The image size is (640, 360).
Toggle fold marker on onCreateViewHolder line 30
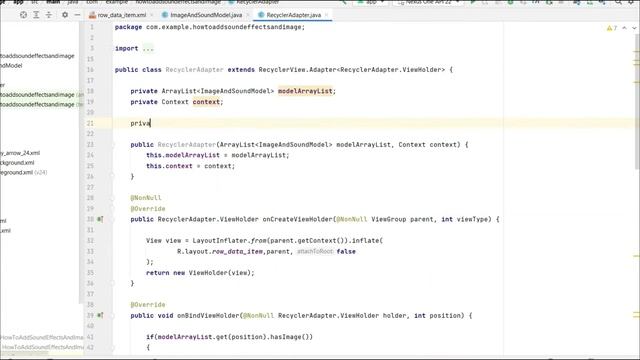click(112, 219)
